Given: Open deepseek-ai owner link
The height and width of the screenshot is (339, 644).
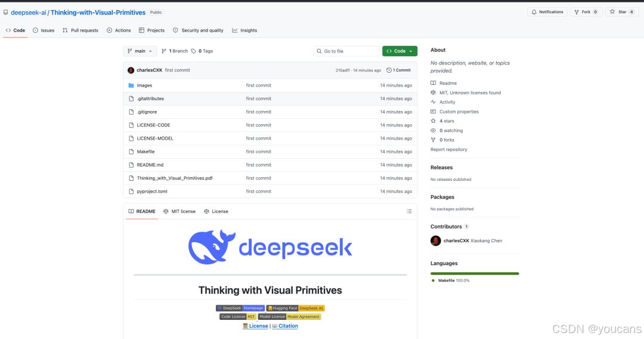Looking at the screenshot, I should point(29,13).
